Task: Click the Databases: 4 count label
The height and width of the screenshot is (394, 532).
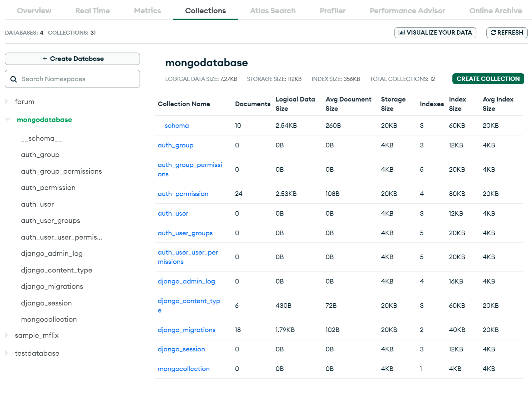Action: [24, 33]
